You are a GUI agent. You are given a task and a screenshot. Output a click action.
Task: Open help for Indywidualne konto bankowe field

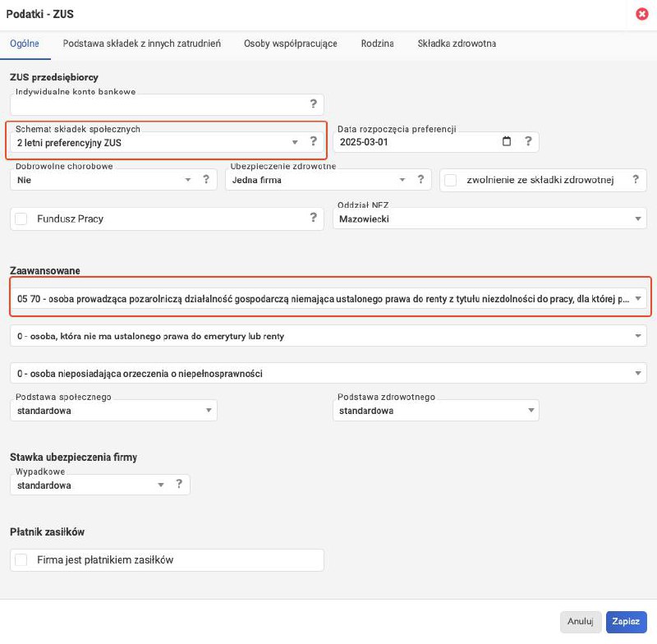pos(313,104)
